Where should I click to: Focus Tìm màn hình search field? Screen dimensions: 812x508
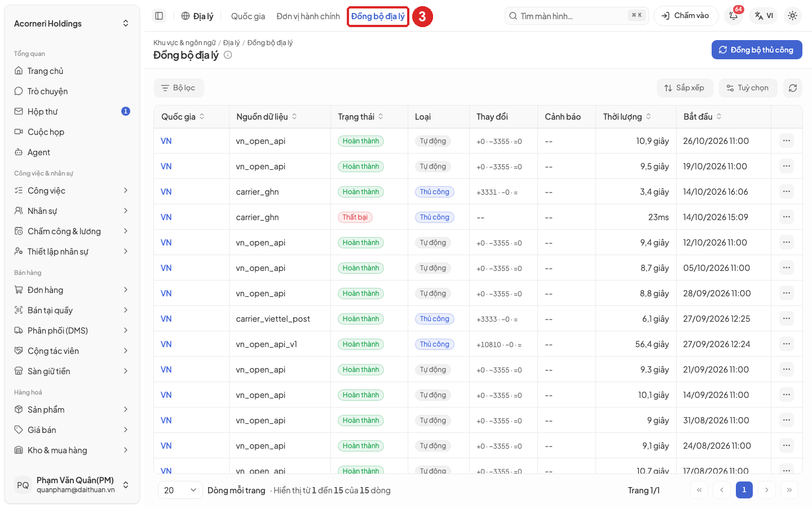click(576, 16)
